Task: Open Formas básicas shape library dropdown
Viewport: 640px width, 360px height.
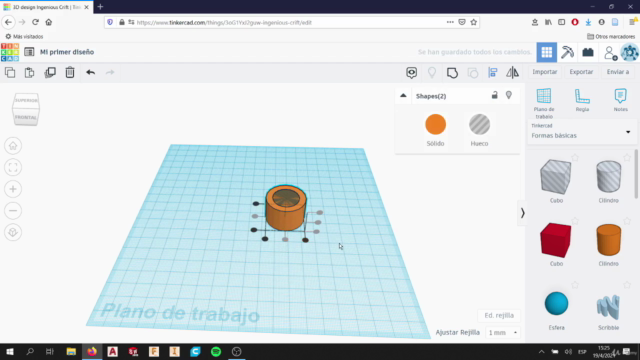Action: click(x=582, y=132)
